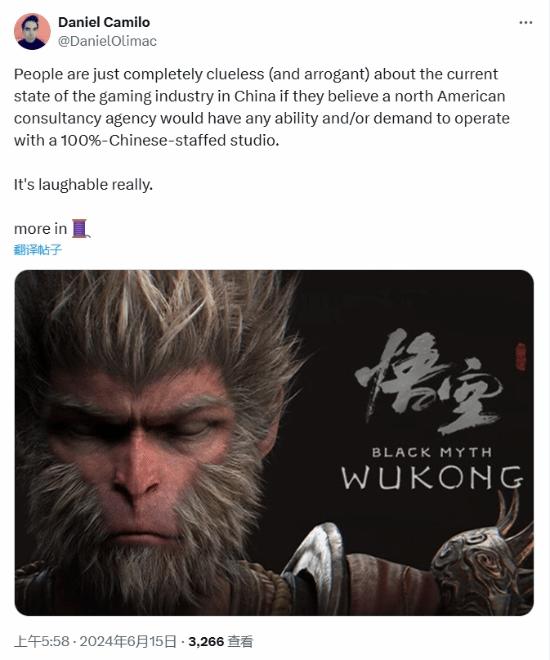Open Daniel Camilo's profile avatar
Viewport: 550px width, 660px height.
point(32,32)
